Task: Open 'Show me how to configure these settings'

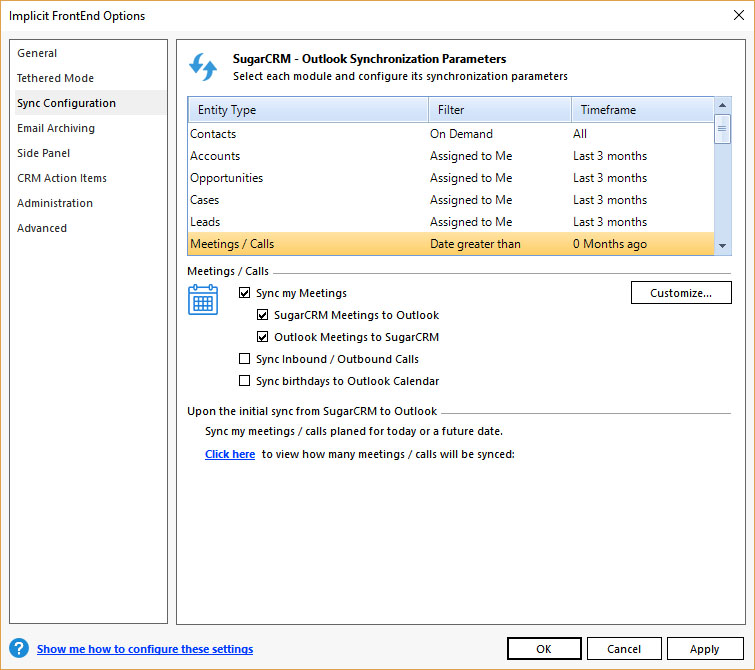Action: point(145,649)
